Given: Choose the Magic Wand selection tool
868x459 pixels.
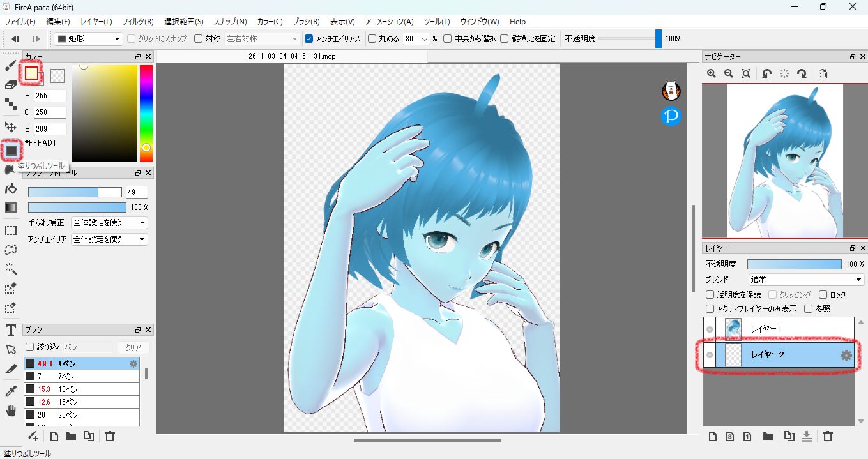Looking at the screenshot, I should (x=11, y=269).
